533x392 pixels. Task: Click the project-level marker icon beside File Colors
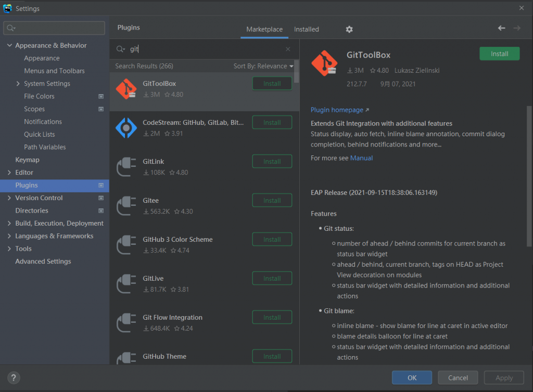(101, 96)
